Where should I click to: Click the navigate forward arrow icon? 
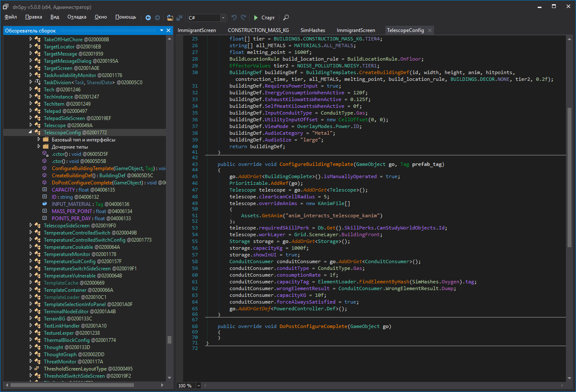[x=157, y=18]
